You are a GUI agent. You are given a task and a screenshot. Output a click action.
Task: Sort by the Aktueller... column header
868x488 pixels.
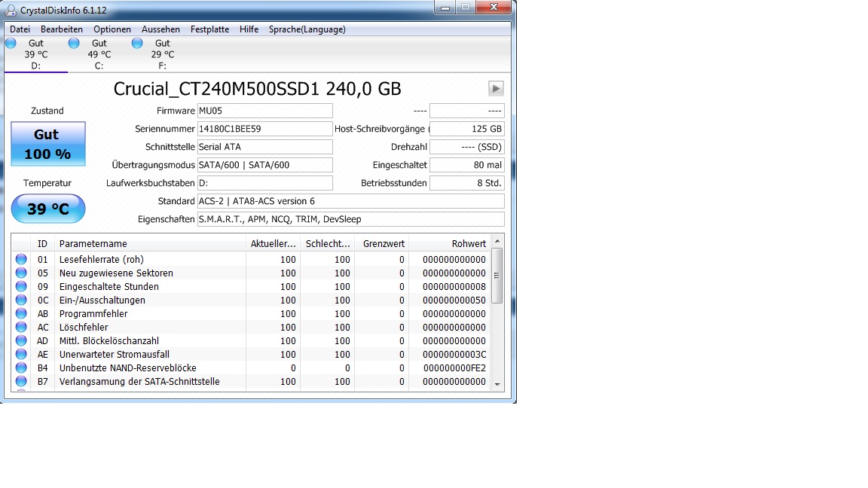pyautogui.click(x=273, y=243)
